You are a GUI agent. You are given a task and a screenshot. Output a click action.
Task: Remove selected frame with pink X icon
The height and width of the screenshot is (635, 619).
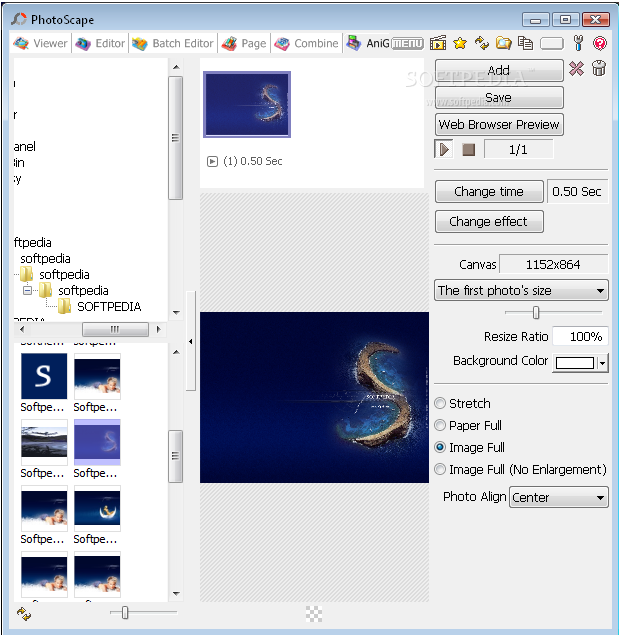pyautogui.click(x=576, y=69)
